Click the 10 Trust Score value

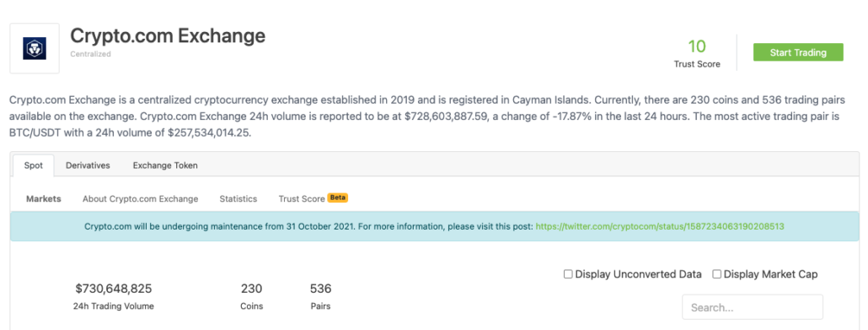pos(697,46)
